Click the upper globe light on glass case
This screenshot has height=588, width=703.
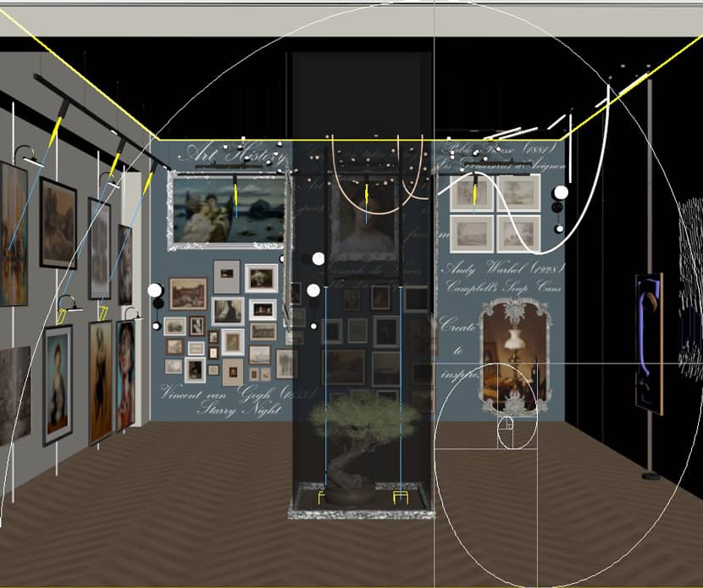318,258
